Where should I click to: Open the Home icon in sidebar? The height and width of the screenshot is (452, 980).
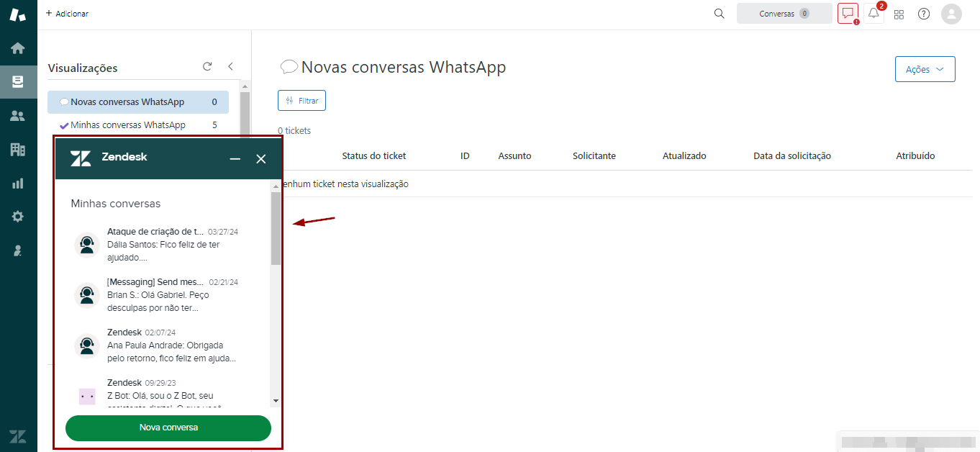coord(18,48)
